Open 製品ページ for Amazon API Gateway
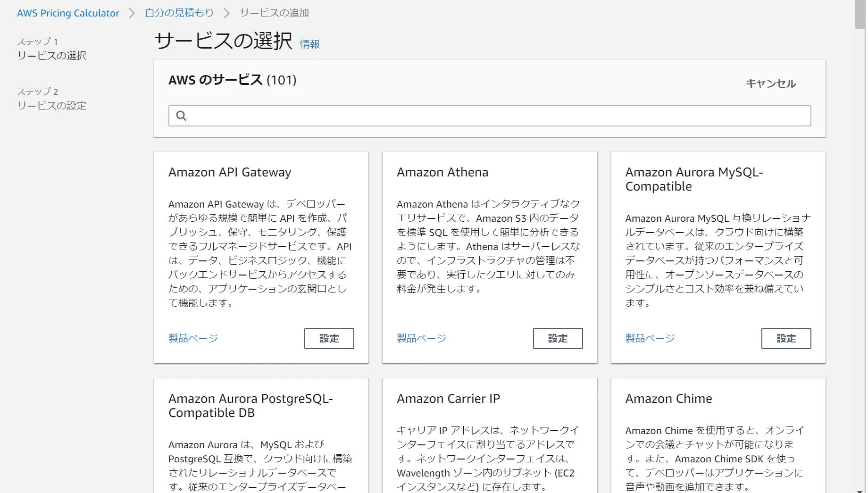The image size is (868, 493). point(193,338)
